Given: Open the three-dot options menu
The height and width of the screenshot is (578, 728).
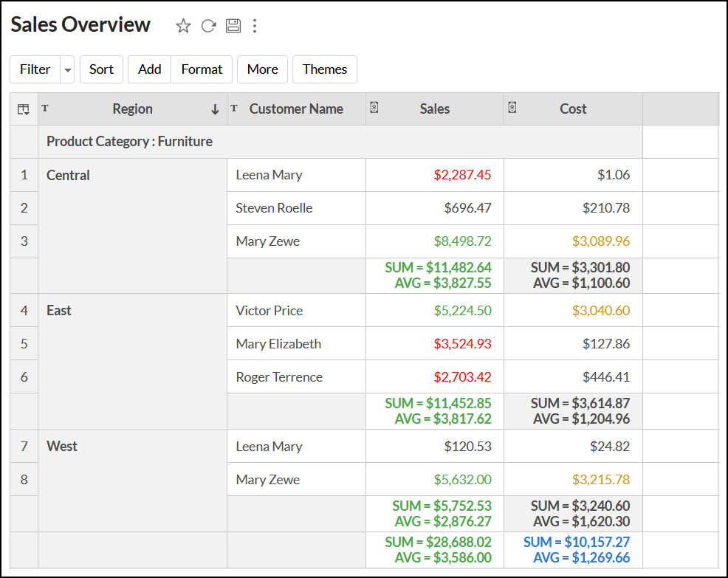Looking at the screenshot, I should [x=255, y=26].
